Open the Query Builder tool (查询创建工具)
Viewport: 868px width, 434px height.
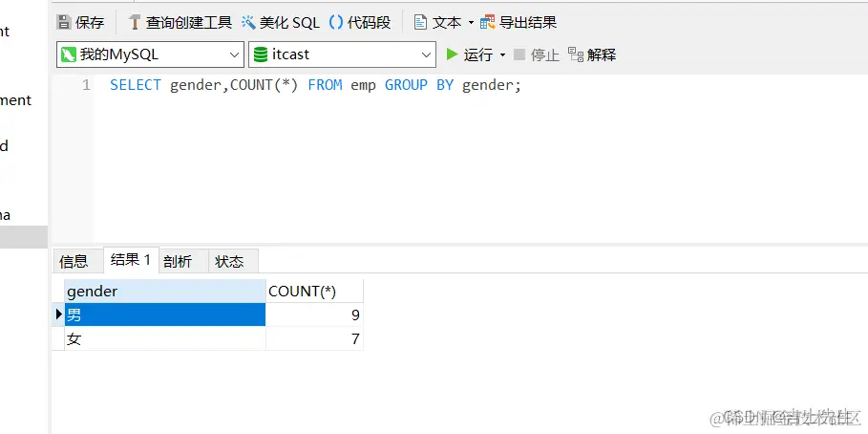click(x=180, y=22)
